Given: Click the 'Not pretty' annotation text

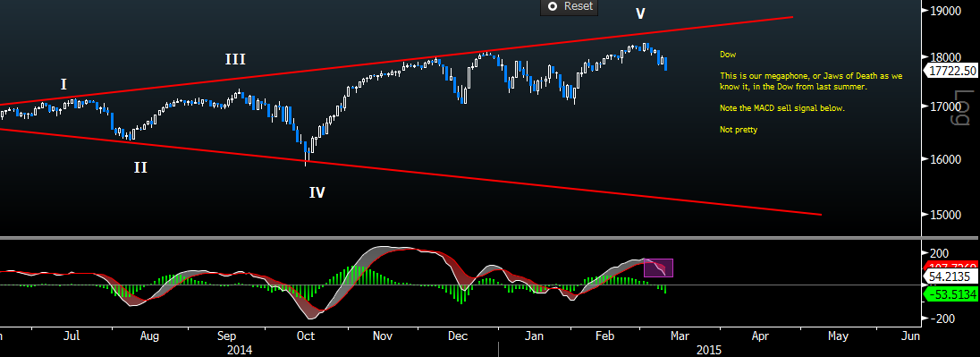Looking at the screenshot, I should 738,130.
